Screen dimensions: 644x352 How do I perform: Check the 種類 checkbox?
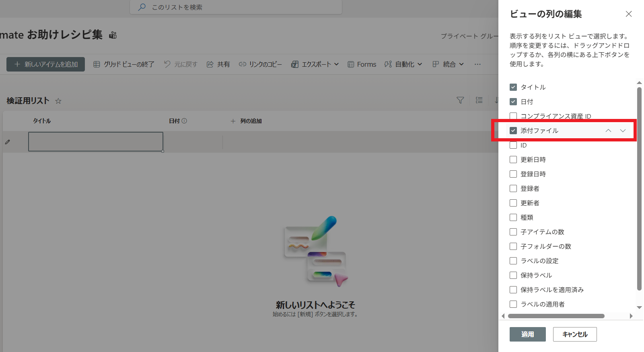click(513, 217)
